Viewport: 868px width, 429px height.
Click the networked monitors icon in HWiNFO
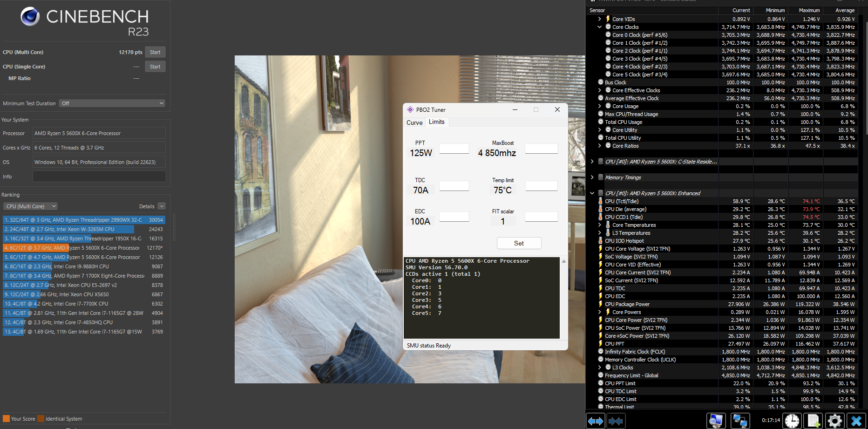(x=740, y=421)
